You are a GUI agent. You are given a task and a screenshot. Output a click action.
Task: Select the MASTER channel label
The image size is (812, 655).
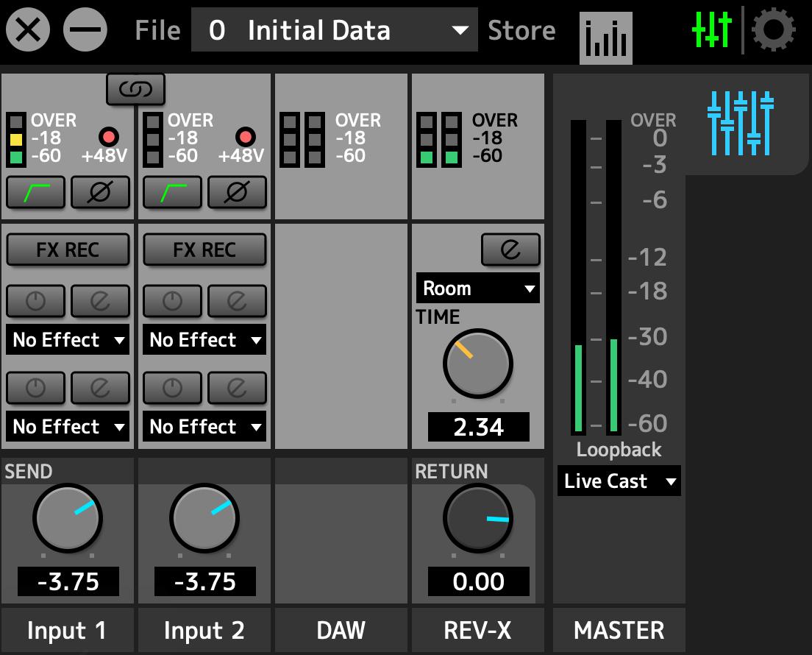(619, 630)
